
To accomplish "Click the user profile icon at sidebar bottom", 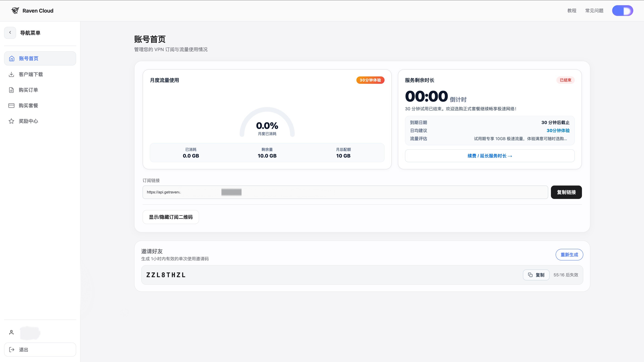I will click(x=12, y=332).
